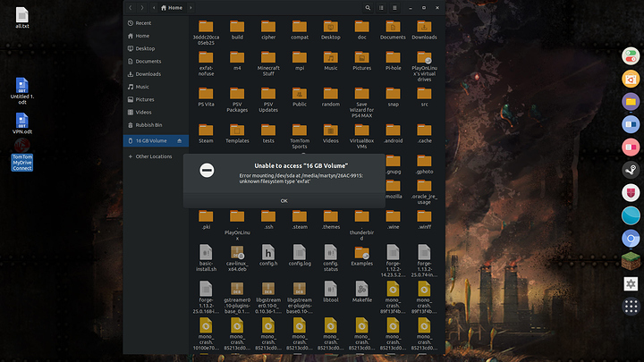Click the back navigation arrow
Viewport: 644px width, 362px height.
pos(130,7)
